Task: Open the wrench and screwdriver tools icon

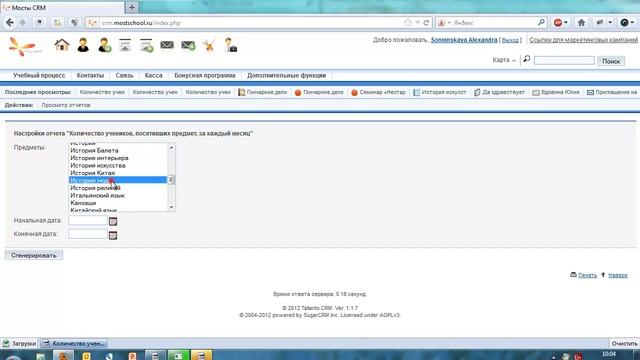Action: 209,45
